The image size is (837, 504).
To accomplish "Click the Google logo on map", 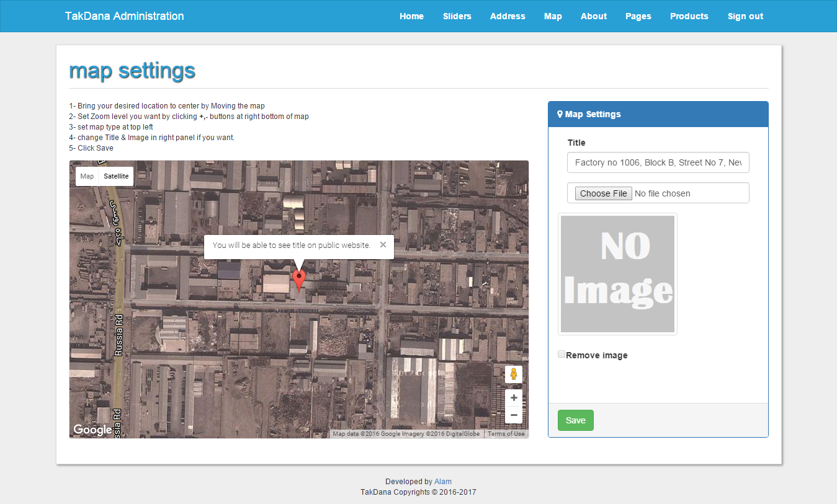I will tap(92, 430).
